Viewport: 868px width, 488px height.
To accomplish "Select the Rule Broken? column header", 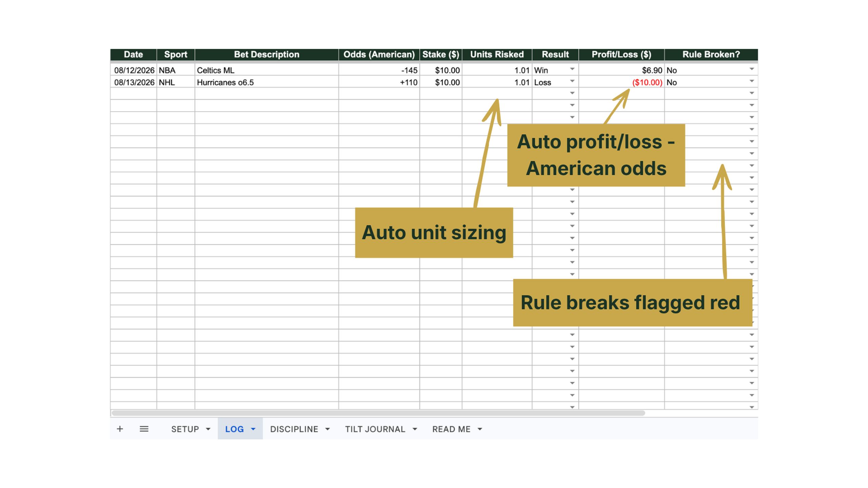I will click(x=711, y=55).
